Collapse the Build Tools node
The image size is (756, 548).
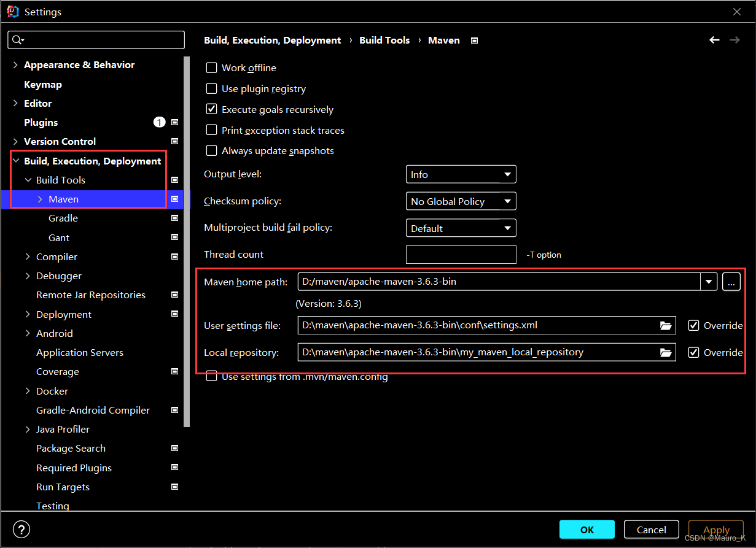[28, 180]
